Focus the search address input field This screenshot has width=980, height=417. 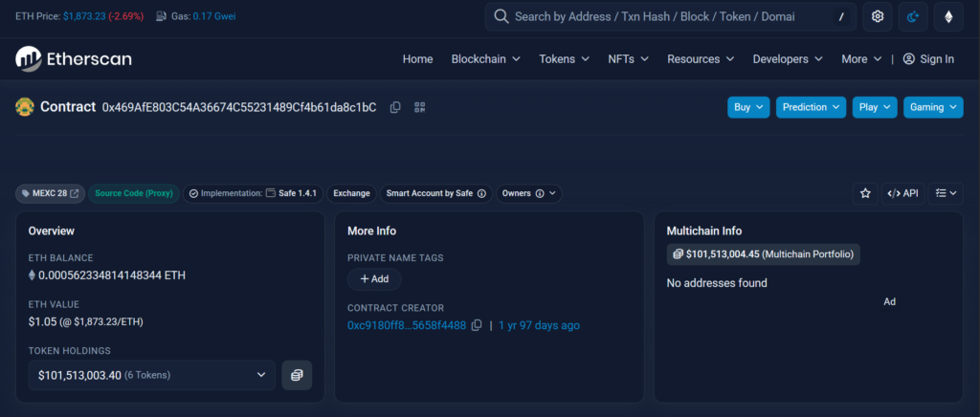pyautogui.click(x=669, y=17)
